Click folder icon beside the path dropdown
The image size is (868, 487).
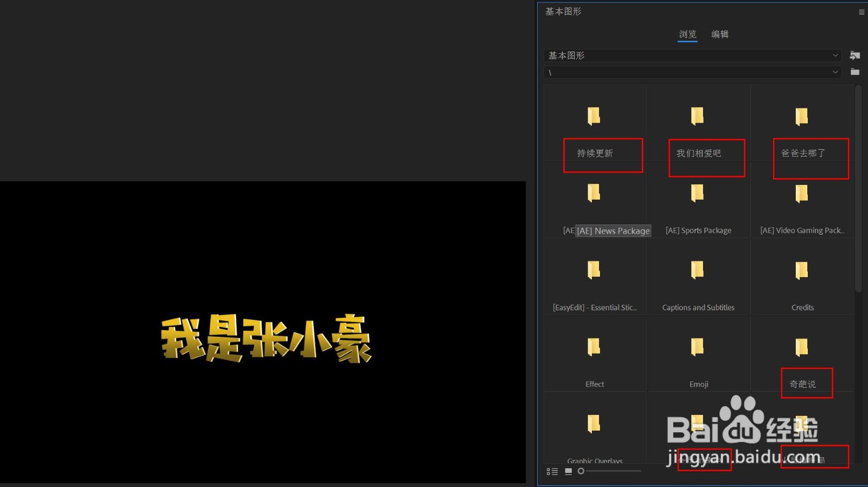tap(855, 72)
